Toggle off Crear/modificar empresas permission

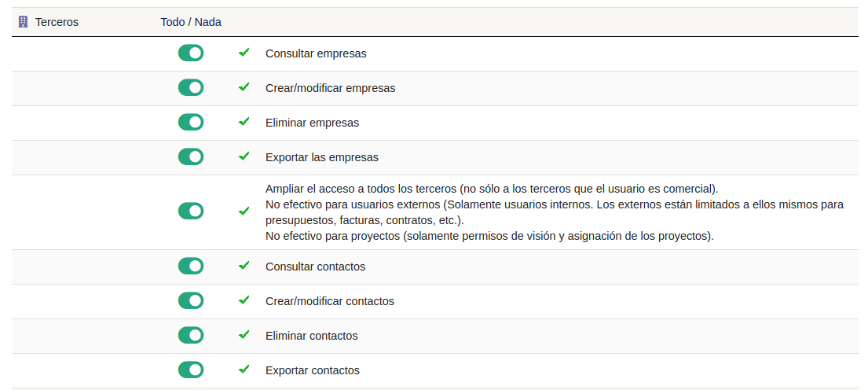pyautogui.click(x=191, y=87)
